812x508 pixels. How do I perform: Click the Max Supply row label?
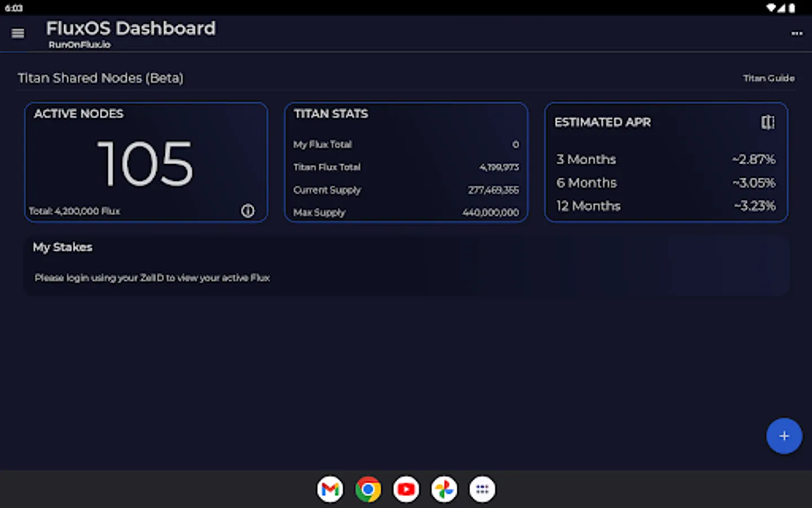(x=319, y=213)
